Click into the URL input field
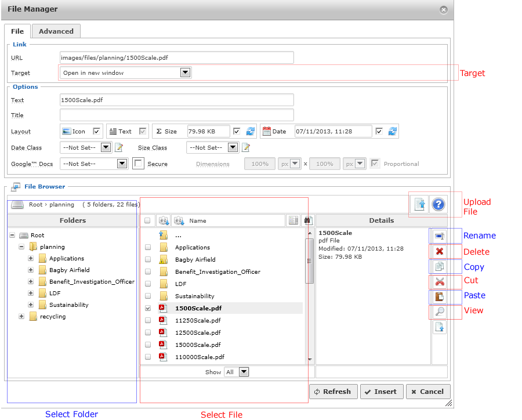522x420 pixels. [177, 57]
